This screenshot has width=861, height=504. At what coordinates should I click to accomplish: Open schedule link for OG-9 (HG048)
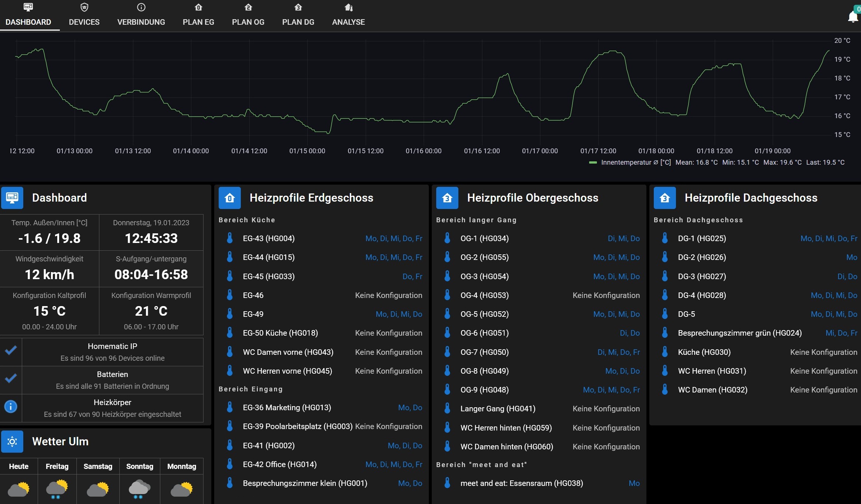(611, 390)
